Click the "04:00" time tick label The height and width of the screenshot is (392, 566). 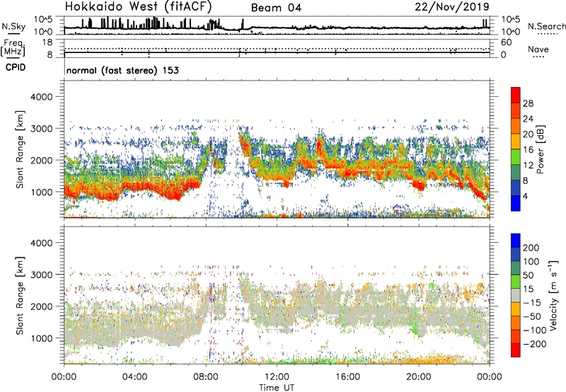coord(134,377)
